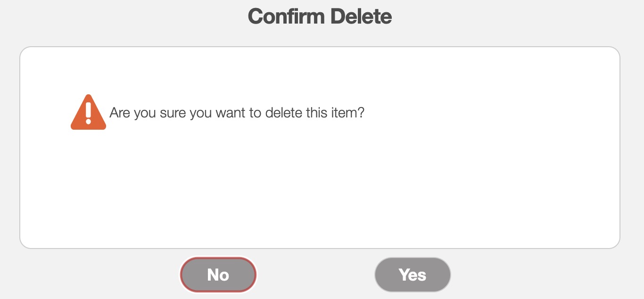Dismiss the dialog with the No button
Viewport: 644px width, 299px height.
click(x=218, y=274)
